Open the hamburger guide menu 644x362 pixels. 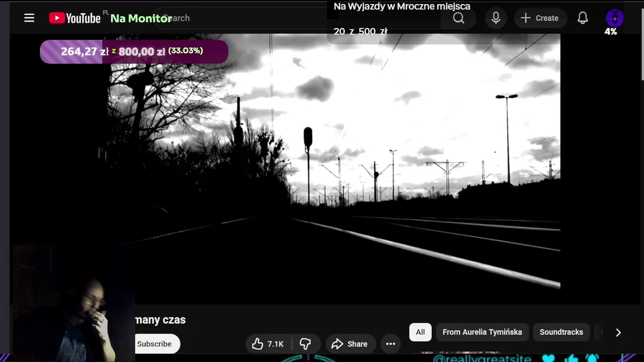tap(29, 18)
